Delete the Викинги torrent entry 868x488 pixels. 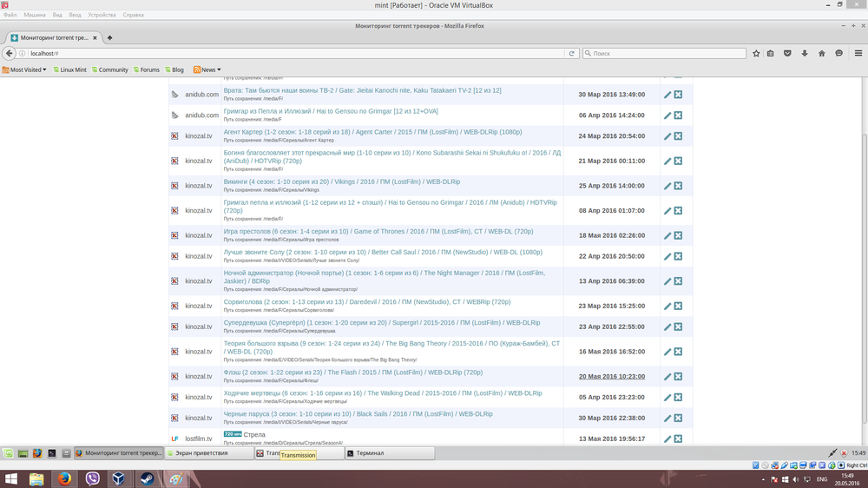tap(678, 186)
